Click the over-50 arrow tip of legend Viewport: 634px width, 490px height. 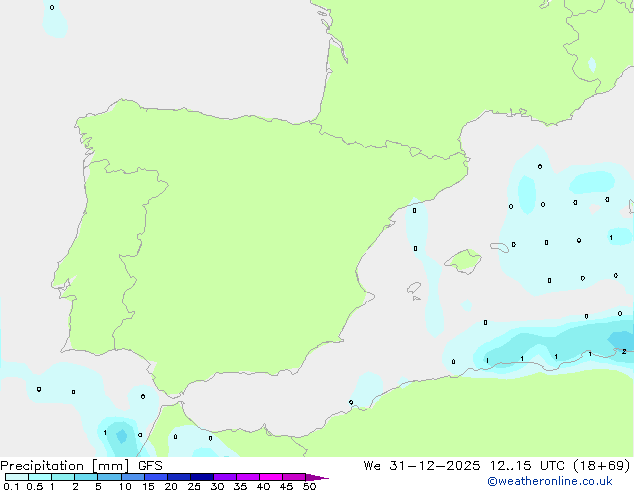(x=317, y=477)
